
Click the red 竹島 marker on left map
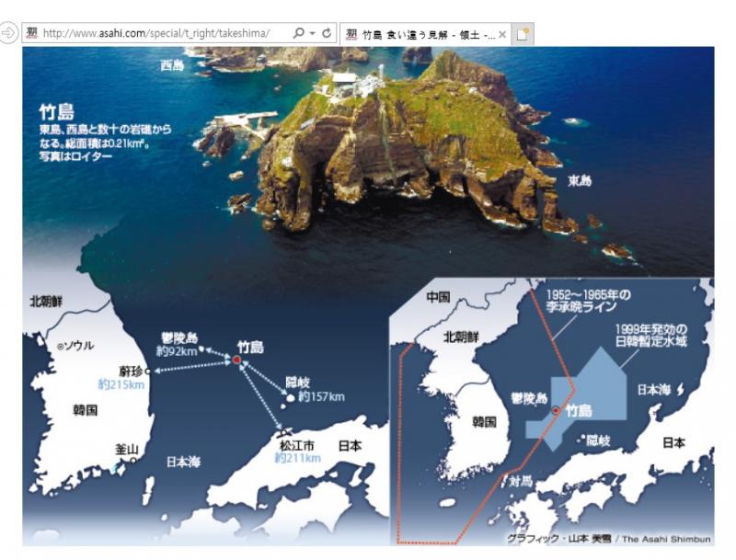click(x=236, y=360)
